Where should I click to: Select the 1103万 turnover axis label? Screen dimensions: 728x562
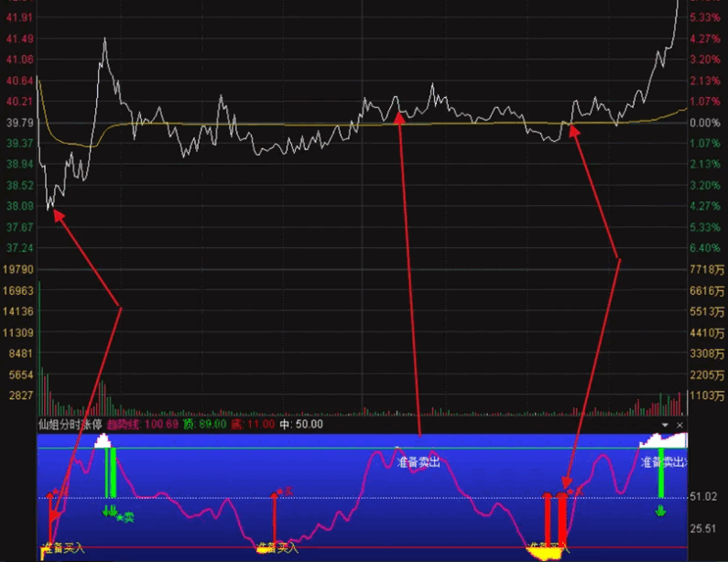[707, 395]
